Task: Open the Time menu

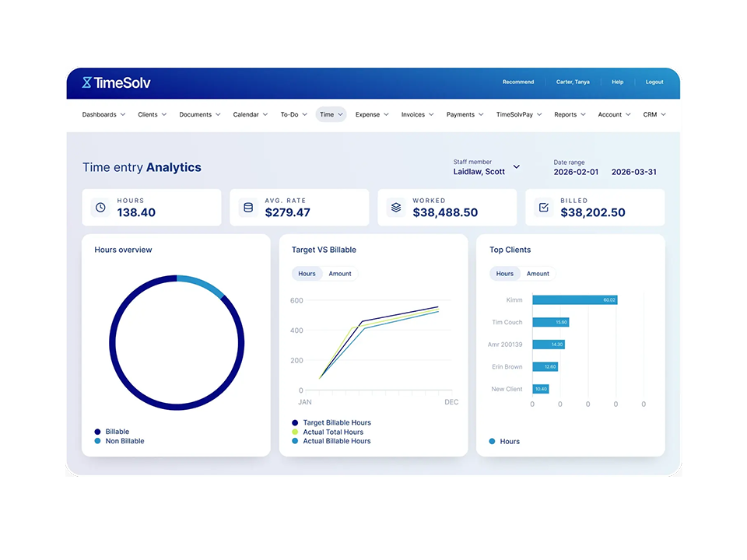Action: click(331, 114)
